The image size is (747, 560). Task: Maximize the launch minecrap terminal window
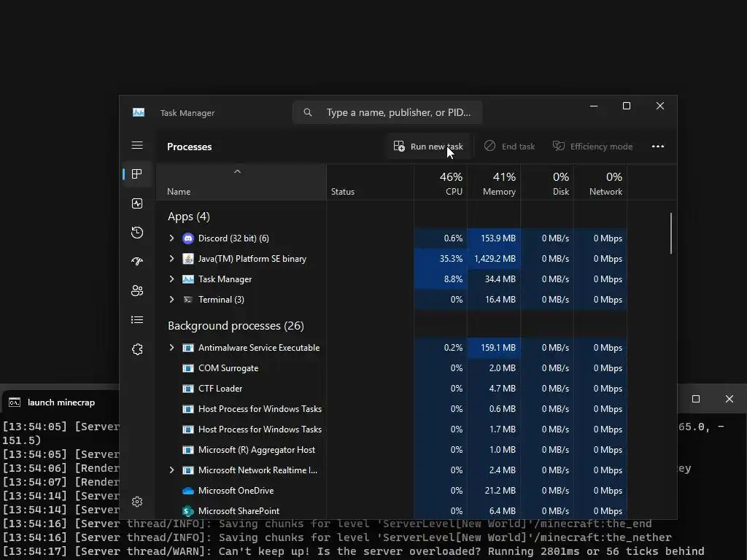(696, 399)
